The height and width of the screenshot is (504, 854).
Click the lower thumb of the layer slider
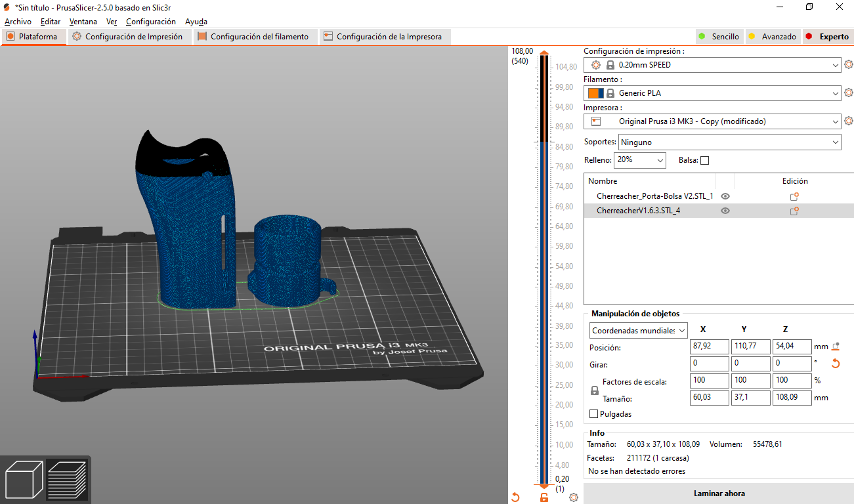pyautogui.click(x=544, y=486)
